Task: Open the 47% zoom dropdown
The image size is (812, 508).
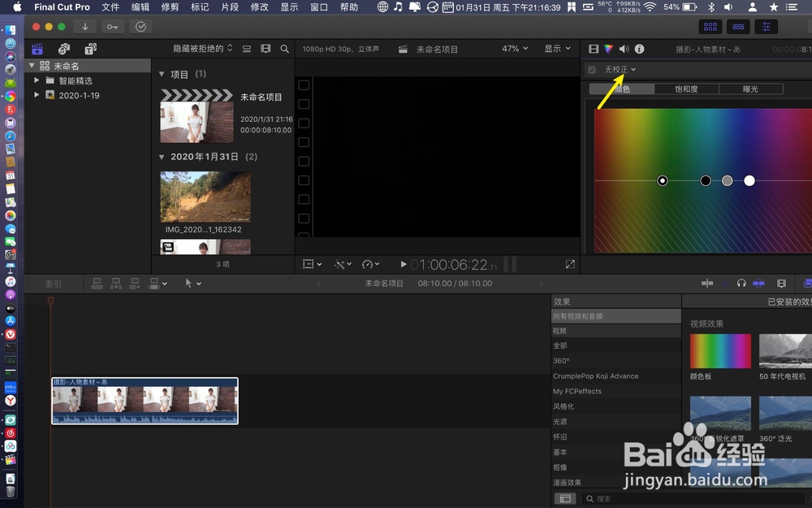Action: tap(515, 49)
